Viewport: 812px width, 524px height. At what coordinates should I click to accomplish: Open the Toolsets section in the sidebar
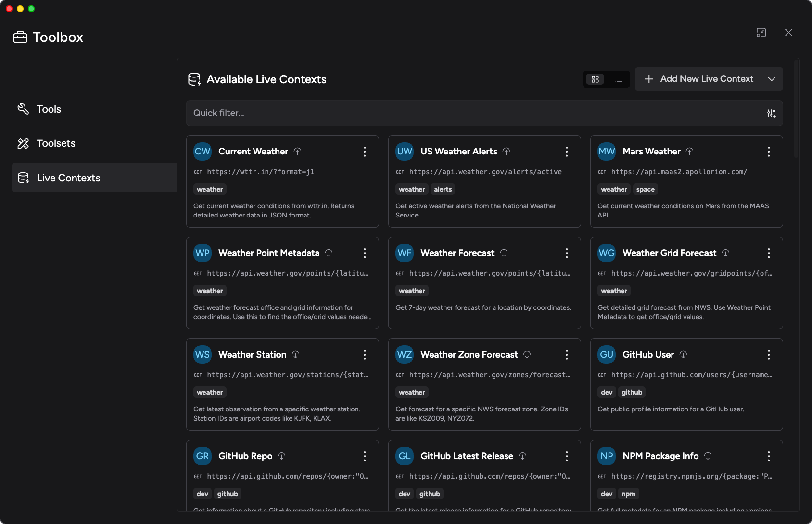pyautogui.click(x=56, y=143)
